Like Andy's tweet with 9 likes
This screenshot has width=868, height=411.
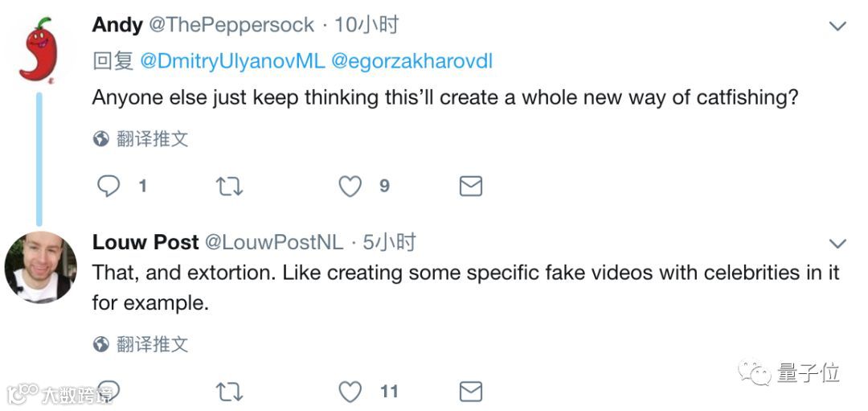[x=350, y=187]
